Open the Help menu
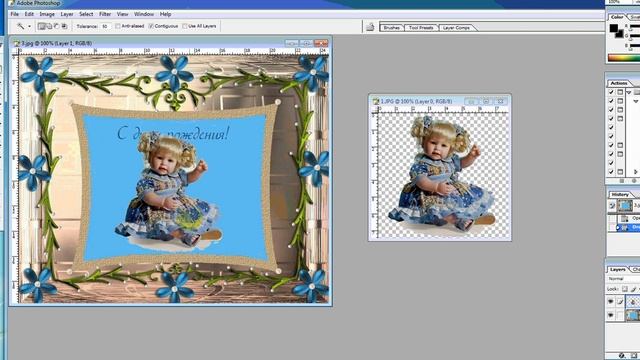Viewport: 640px width, 360px height. [x=165, y=14]
